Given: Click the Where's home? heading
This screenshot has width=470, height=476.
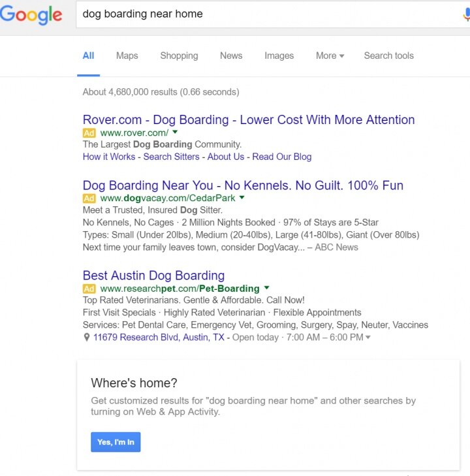Looking at the screenshot, I should pyautogui.click(x=134, y=383).
